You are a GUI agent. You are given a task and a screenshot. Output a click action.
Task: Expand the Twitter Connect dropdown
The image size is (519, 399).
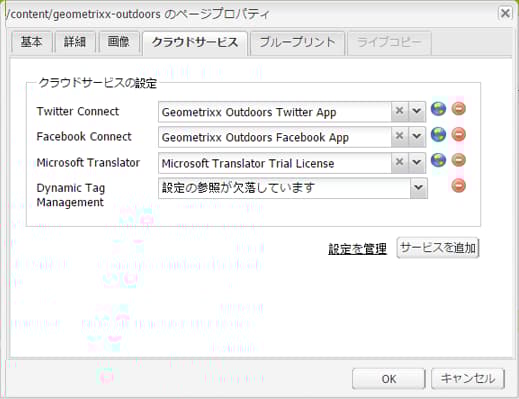(x=417, y=111)
